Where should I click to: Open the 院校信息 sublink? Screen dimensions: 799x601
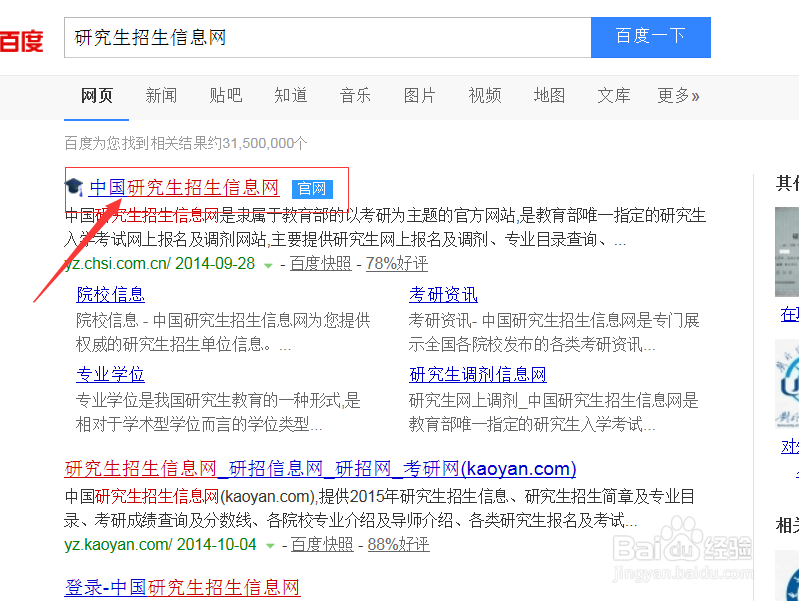tap(111, 294)
